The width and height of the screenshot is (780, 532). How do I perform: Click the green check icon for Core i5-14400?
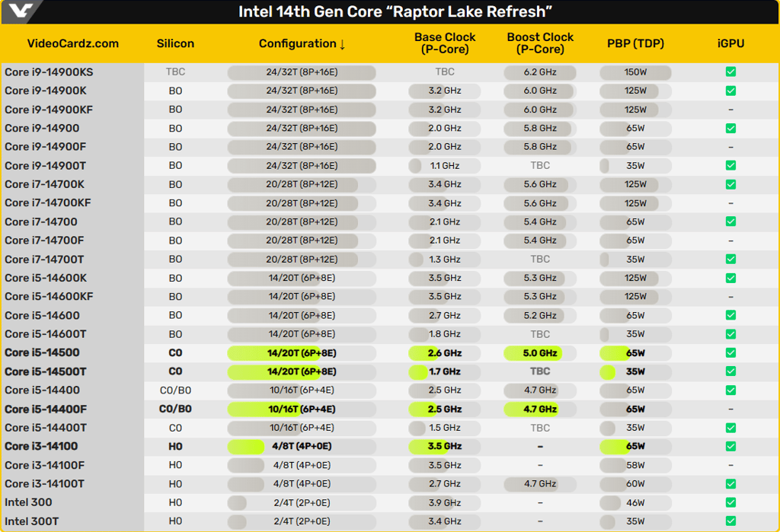click(x=730, y=390)
